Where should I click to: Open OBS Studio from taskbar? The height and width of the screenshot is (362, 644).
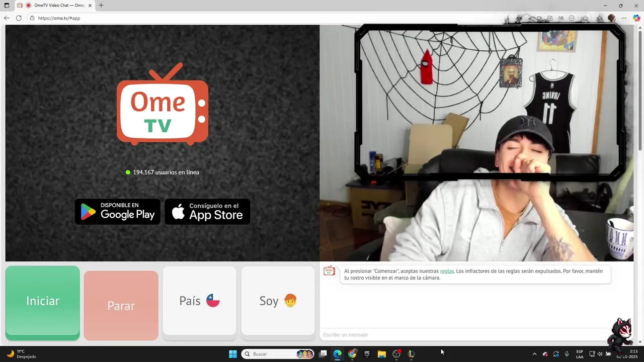point(396,354)
